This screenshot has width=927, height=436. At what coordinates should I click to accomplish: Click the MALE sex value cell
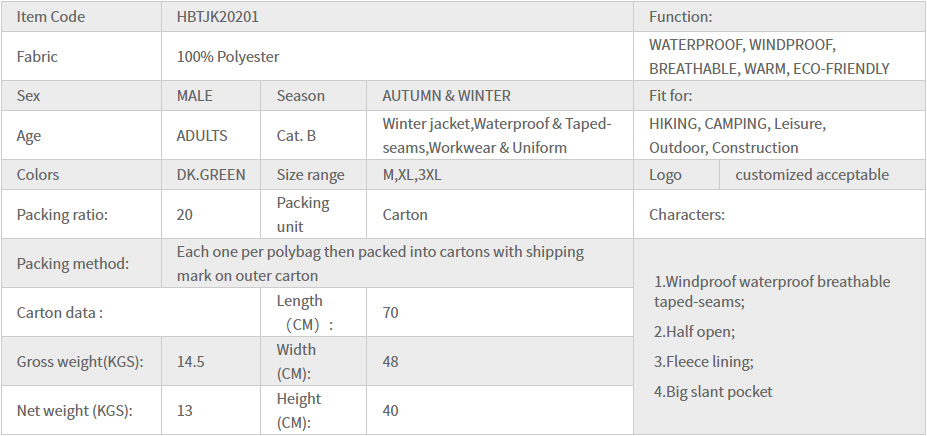pos(195,96)
